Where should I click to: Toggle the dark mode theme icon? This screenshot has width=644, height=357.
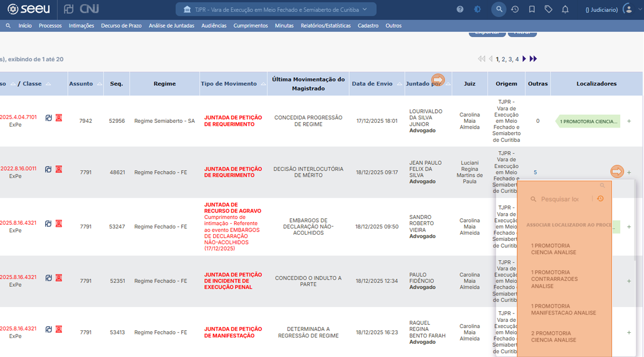[477, 9]
